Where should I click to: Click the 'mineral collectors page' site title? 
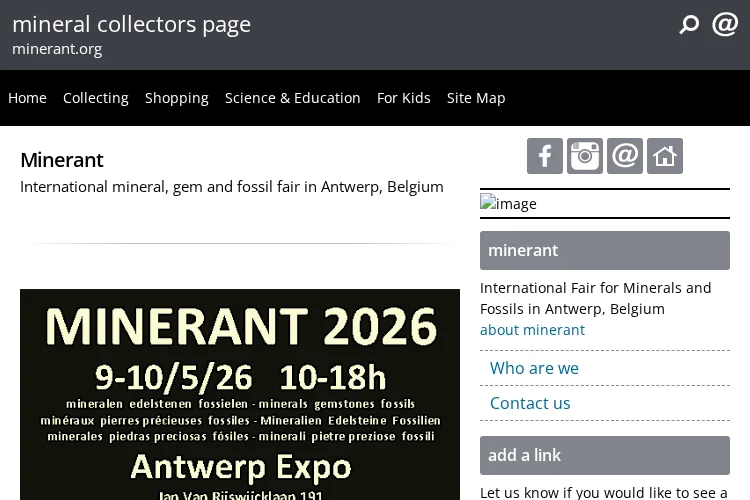pyautogui.click(x=132, y=24)
